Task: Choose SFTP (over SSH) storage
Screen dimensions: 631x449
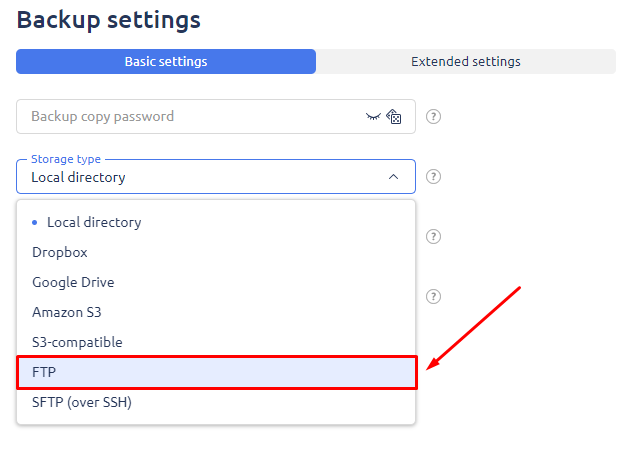Action: 82,402
